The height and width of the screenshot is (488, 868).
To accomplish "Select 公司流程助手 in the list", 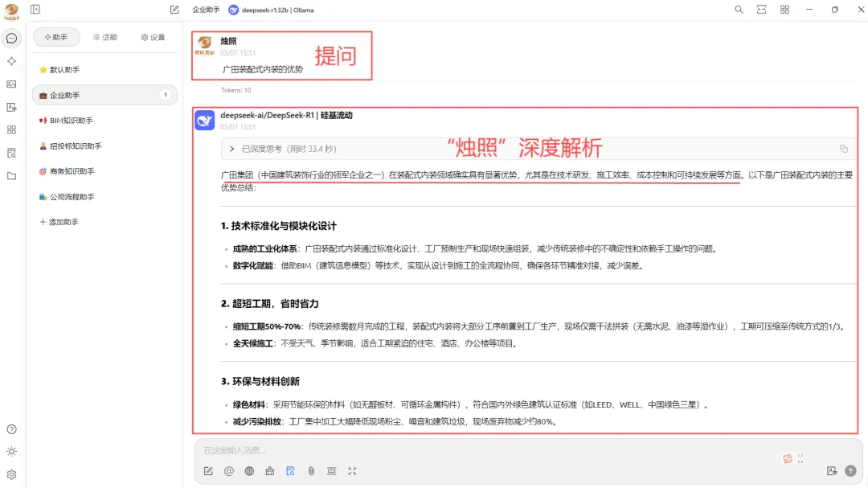I will click(104, 197).
